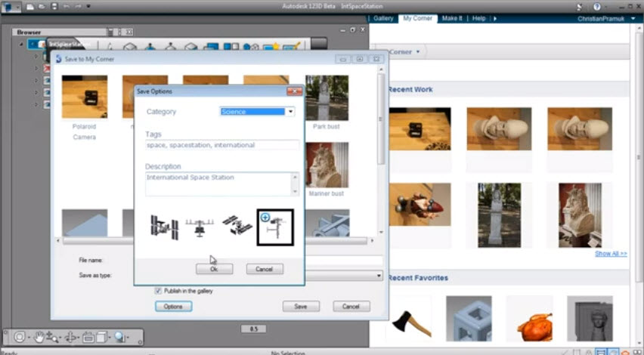
Task: Click the starred image icon in main toolbar
Action: coord(271,47)
